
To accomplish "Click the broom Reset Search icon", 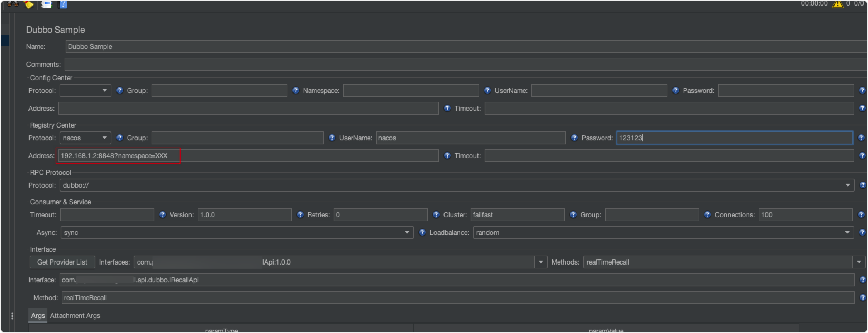I will point(29,4).
